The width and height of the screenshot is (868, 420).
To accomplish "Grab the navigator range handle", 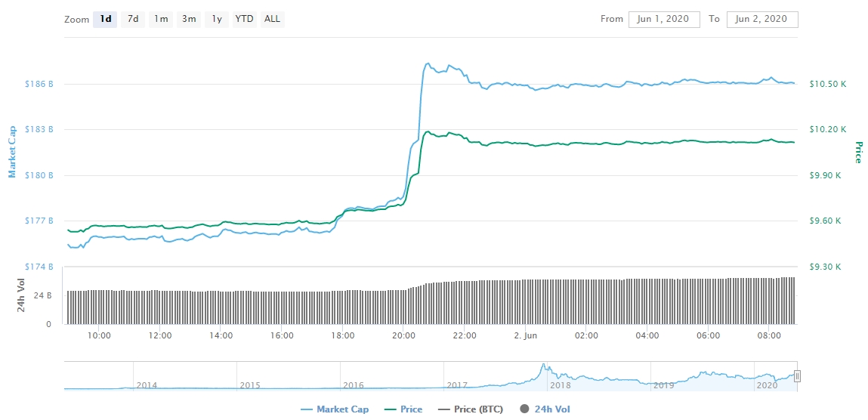I will click(x=797, y=376).
